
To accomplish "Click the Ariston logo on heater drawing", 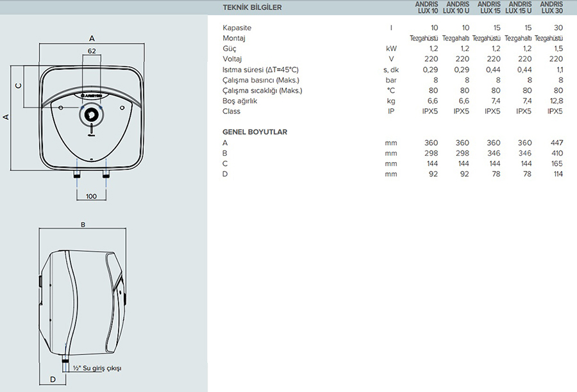I will [x=92, y=95].
